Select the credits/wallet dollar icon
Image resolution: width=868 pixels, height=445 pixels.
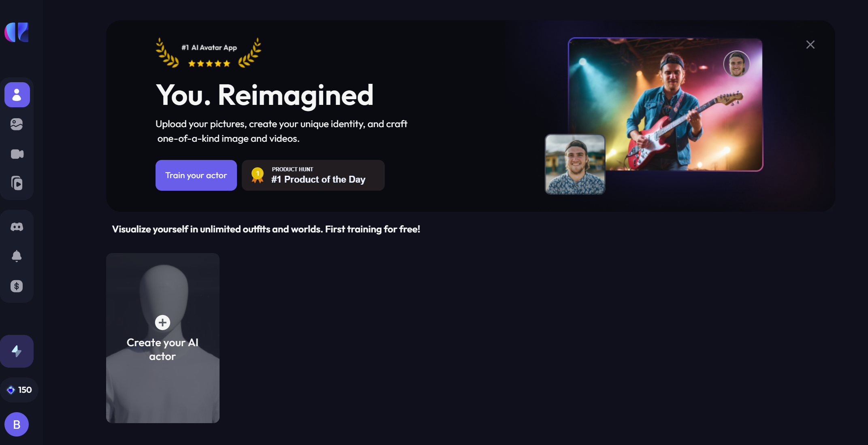(x=17, y=286)
